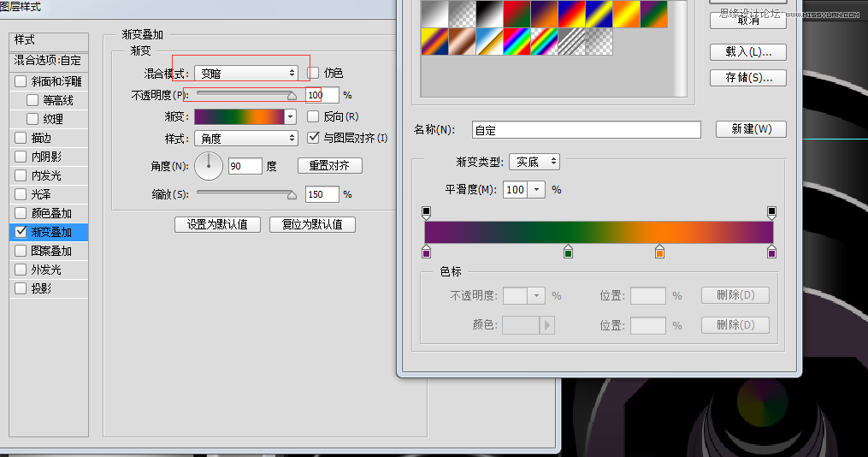
Task: Select the 光泽 effect row
Action: tap(49, 194)
